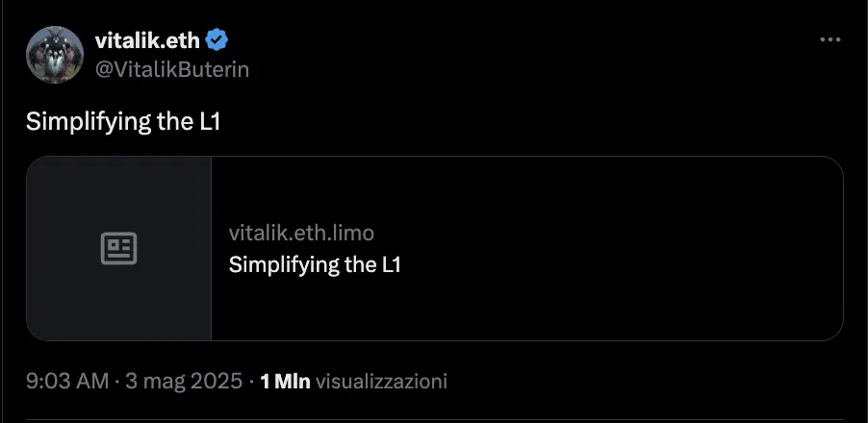
Task: Select the vitalik.eth display name
Action: click(x=147, y=40)
